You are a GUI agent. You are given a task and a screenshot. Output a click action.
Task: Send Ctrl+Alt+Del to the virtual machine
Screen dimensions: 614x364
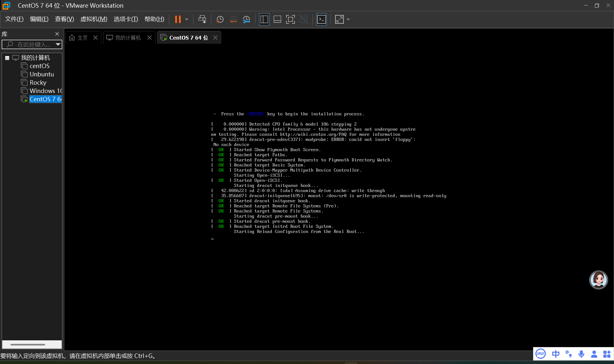(x=202, y=19)
